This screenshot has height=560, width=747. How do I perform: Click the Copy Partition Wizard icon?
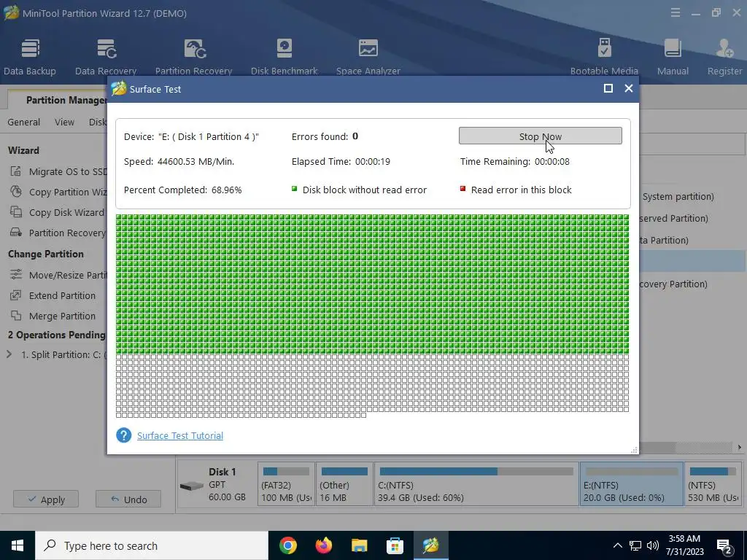(x=16, y=192)
